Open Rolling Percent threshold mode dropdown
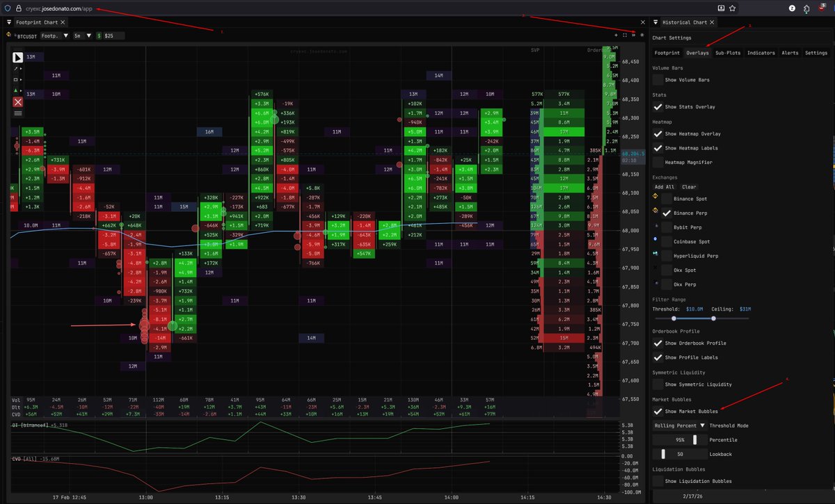Image resolution: width=835 pixels, height=504 pixels. click(x=680, y=425)
